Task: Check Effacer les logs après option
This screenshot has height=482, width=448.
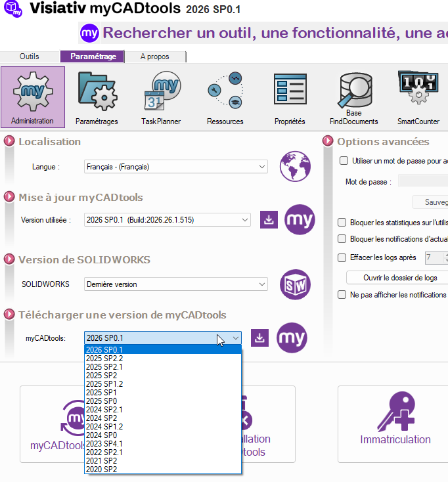Action: point(342,258)
